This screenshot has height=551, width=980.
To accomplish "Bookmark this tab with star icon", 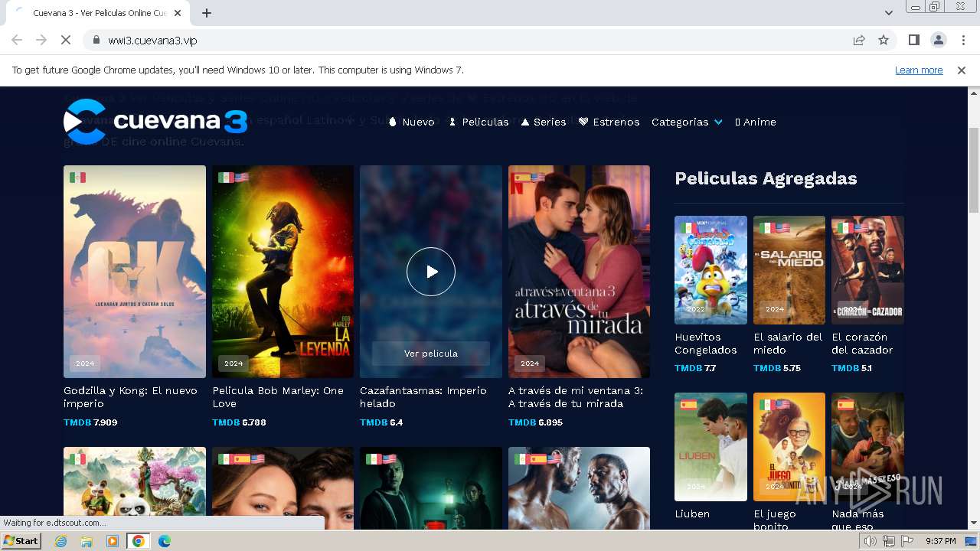I will [884, 41].
